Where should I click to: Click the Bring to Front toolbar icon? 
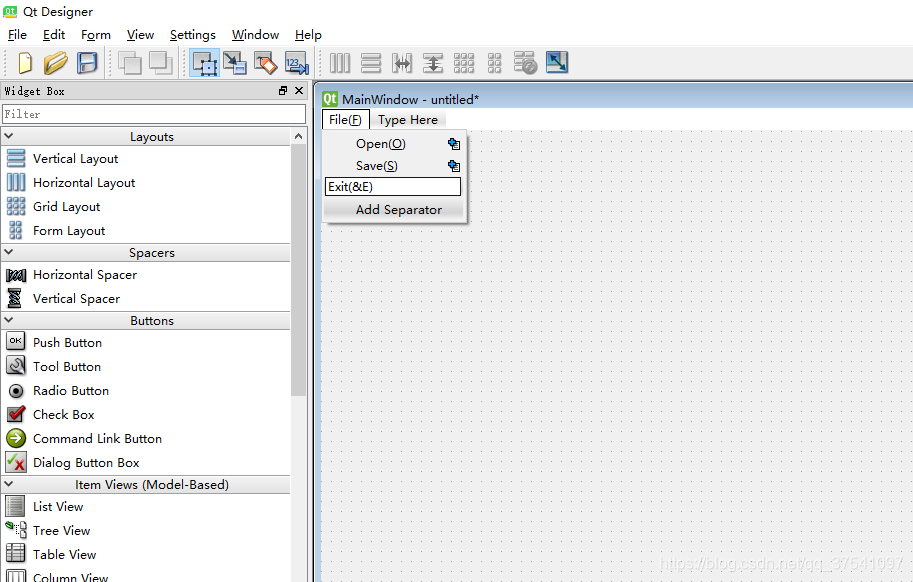click(161, 63)
